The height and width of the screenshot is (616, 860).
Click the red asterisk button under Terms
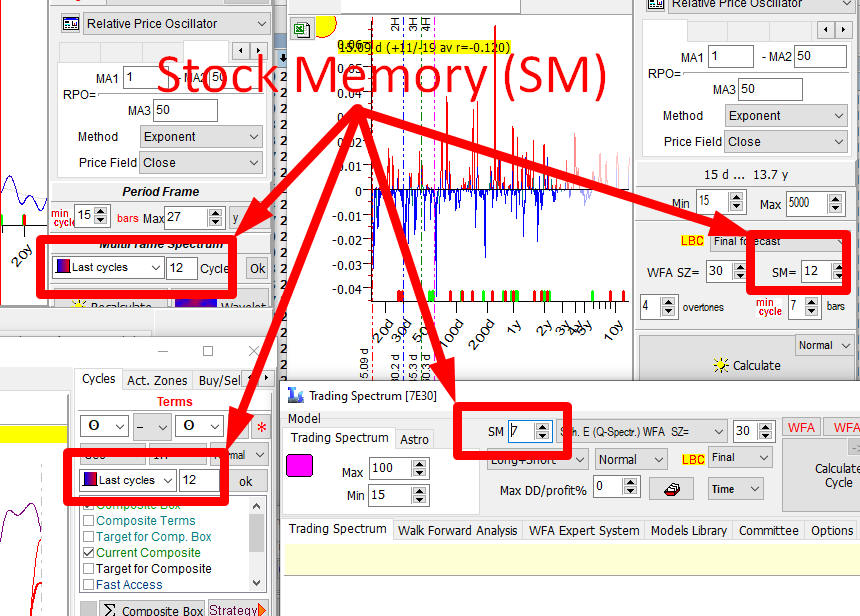coord(262,427)
